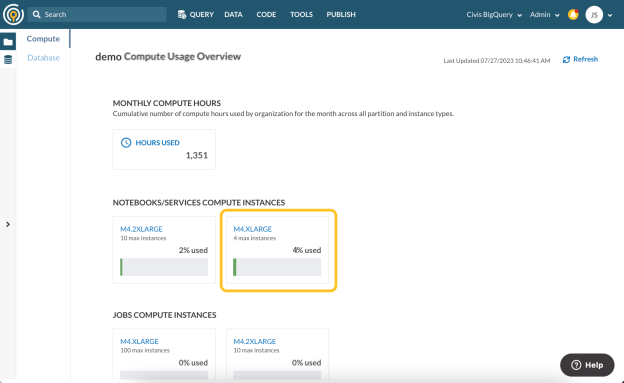The height and width of the screenshot is (383, 624).
Task: Open the Civis BigQuery dropdown
Action: [494, 15]
